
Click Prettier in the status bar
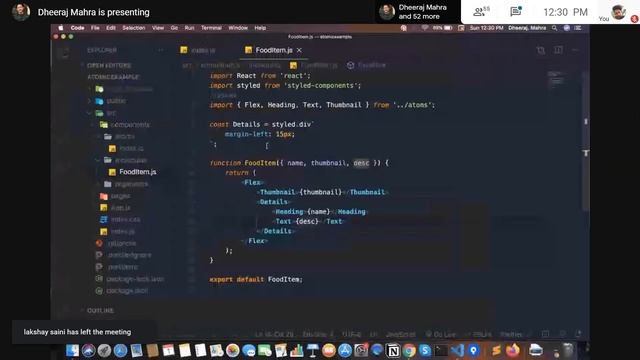click(511, 334)
